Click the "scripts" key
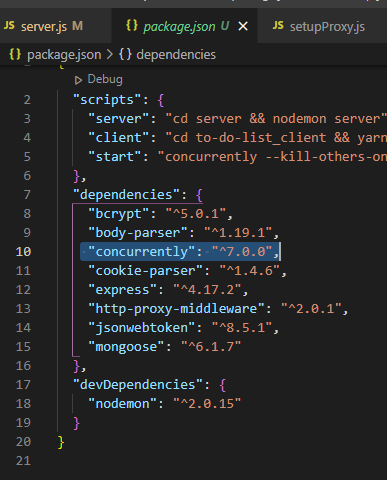387x480 pixels. point(107,100)
